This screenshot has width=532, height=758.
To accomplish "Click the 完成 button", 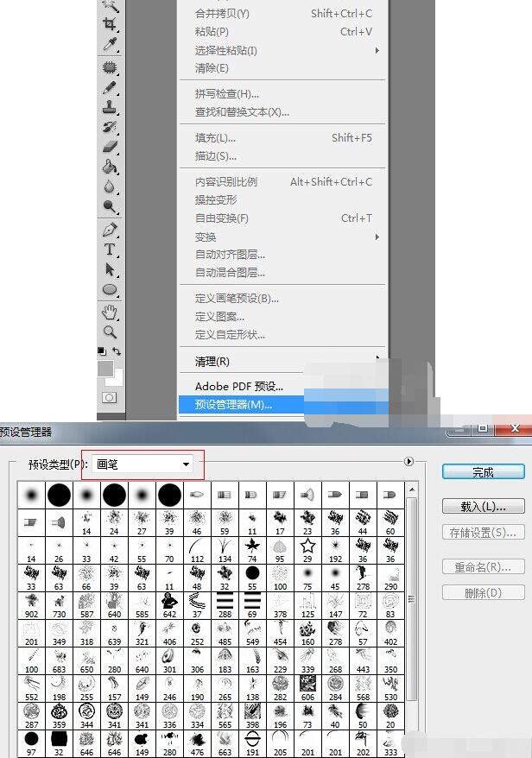I will click(x=483, y=472).
